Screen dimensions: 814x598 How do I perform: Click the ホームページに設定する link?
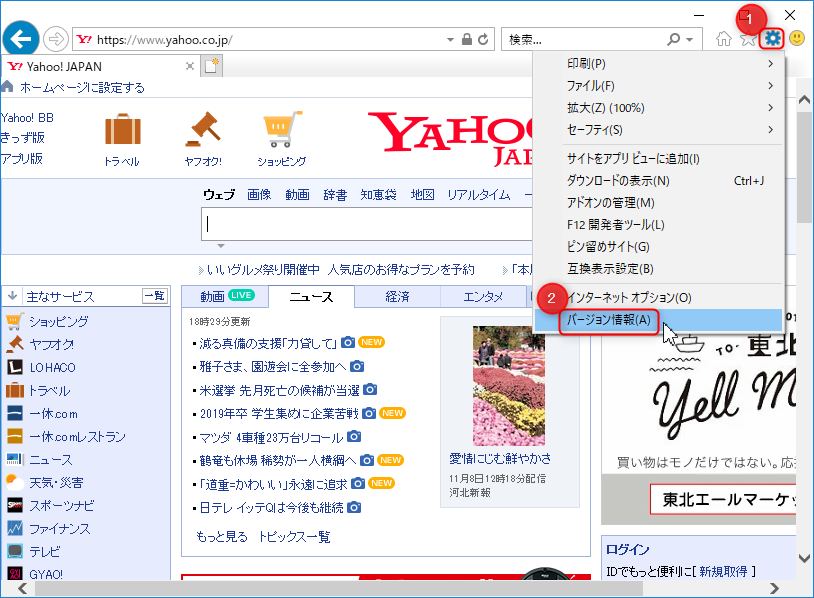82,87
